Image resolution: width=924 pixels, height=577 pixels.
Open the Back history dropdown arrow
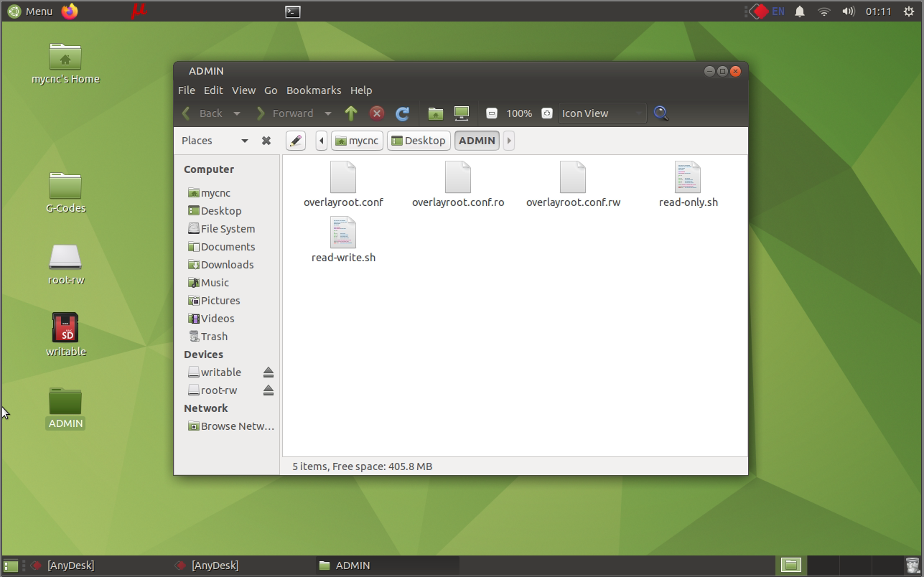coord(237,113)
